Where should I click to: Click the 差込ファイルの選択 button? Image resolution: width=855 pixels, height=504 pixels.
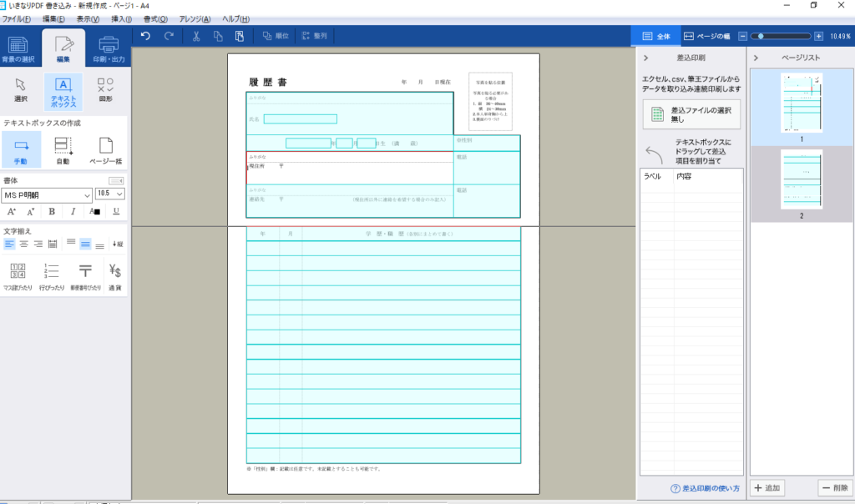coord(692,114)
